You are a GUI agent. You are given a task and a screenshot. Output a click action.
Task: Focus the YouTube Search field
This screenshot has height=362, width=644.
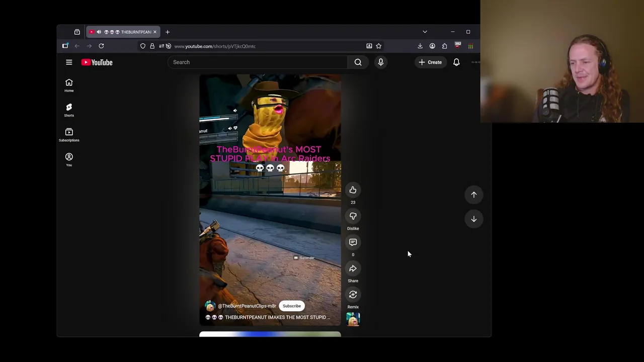pos(257,62)
